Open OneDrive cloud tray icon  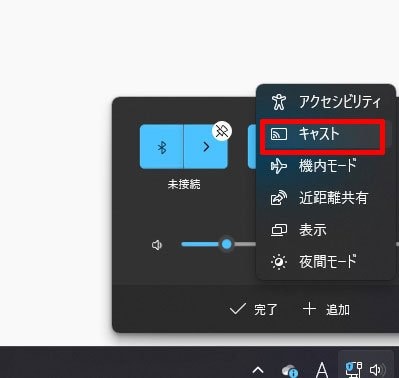(x=290, y=370)
